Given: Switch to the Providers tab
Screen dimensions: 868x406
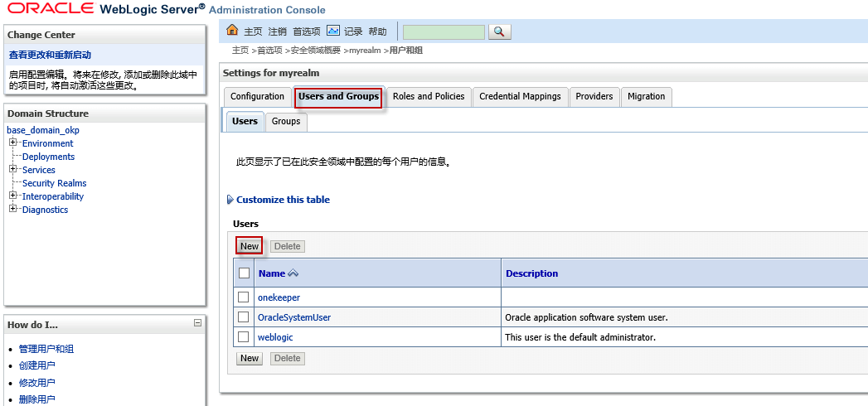Looking at the screenshot, I should (x=594, y=96).
